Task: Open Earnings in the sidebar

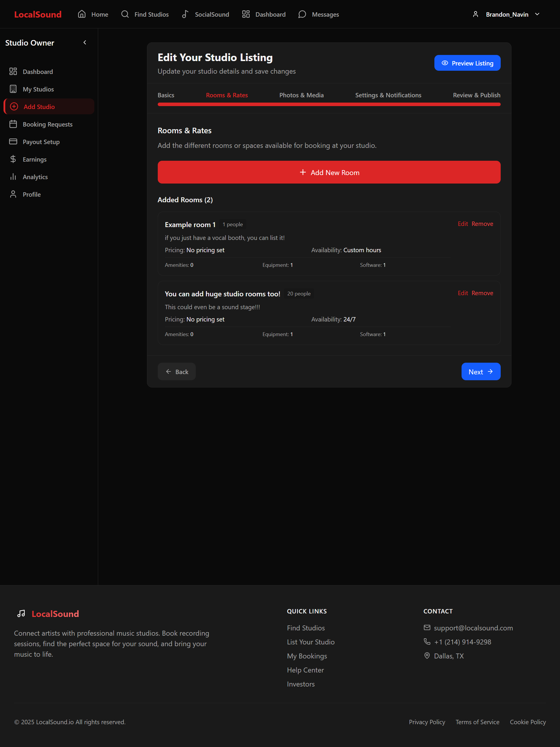Action: 48,159
